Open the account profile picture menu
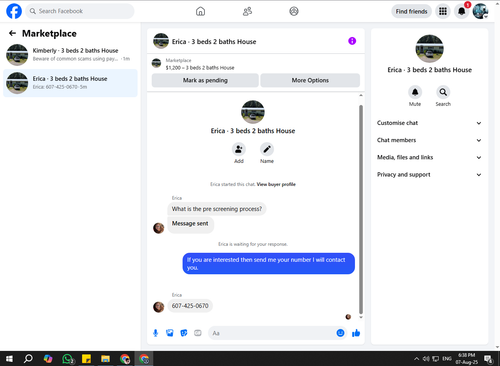Viewport: 500px width, 366px height. 480,11
